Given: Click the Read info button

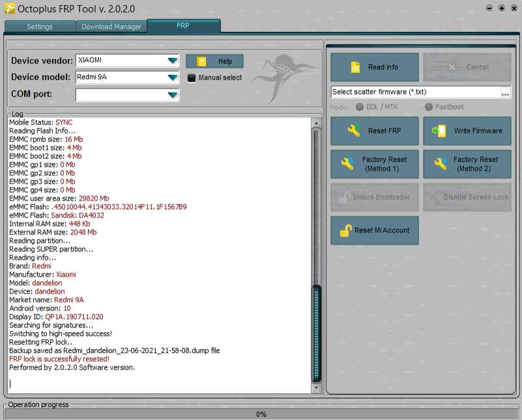Looking at the screenshot, I should [x=375, y=67].
